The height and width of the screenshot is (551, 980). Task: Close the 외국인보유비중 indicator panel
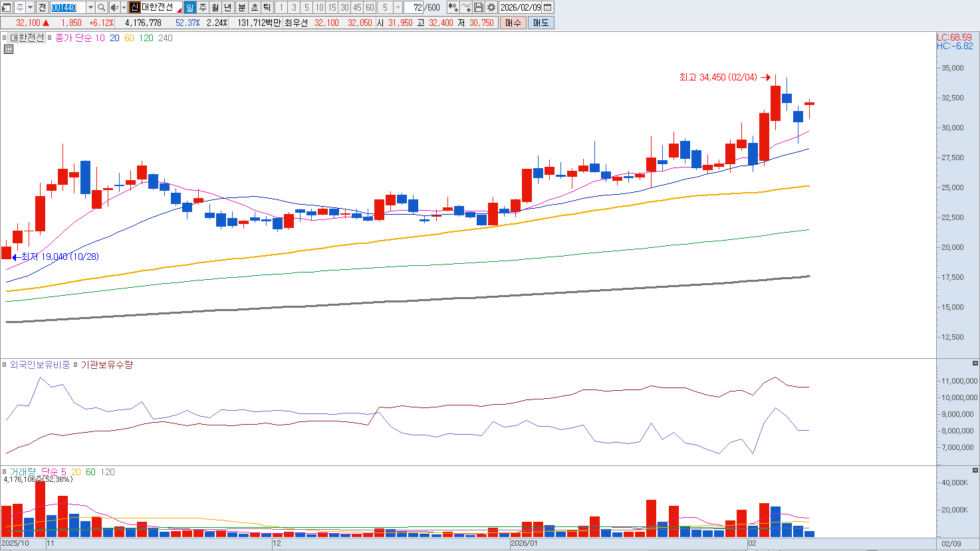point(975,364)
